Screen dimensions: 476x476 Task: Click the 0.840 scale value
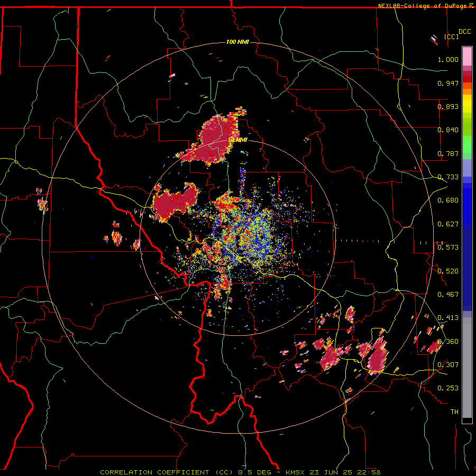click(448, 130)
